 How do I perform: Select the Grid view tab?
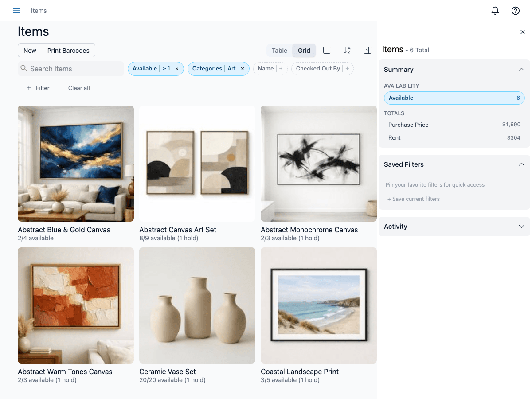point(304,51)
